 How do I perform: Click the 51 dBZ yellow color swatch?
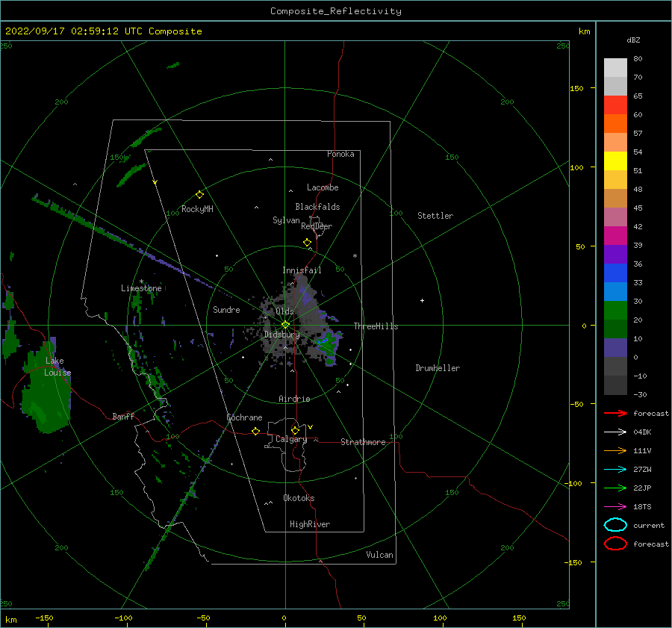[615, 161]
